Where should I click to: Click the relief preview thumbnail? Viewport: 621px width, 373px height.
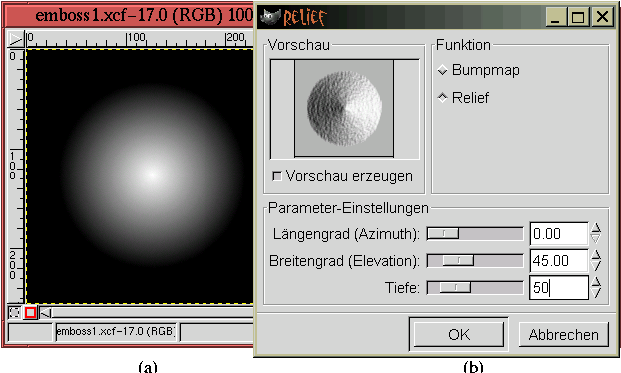coord(344,108)
